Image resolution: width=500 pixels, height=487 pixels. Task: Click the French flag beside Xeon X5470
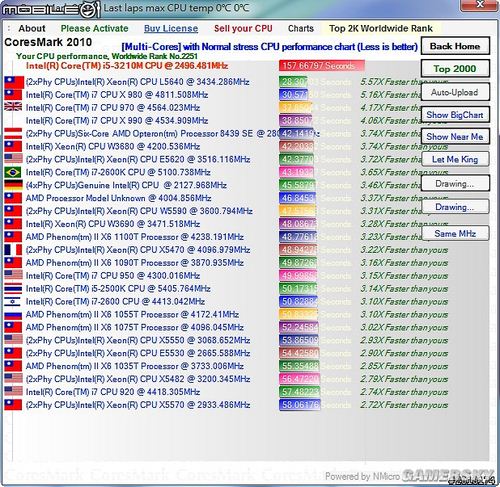(x=13, y=250)
